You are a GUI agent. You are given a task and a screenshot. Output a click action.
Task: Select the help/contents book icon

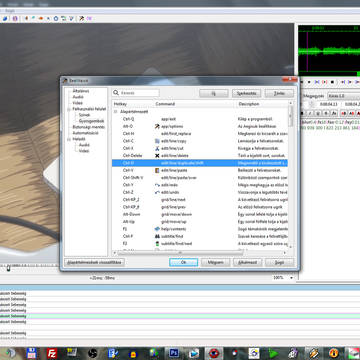pos(157,229)
